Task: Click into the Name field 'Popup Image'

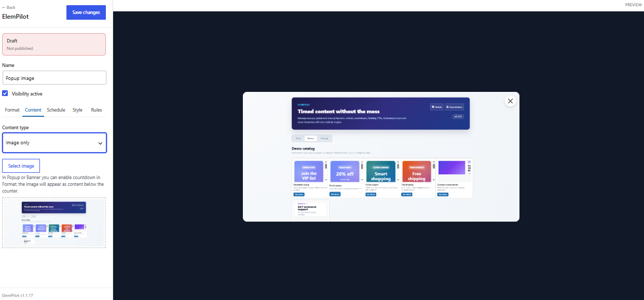Action: click(x=54, y=78)
